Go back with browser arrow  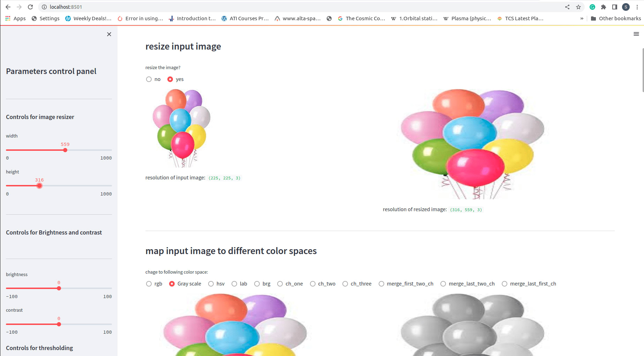pyautogui.click(x=8, y=7)
